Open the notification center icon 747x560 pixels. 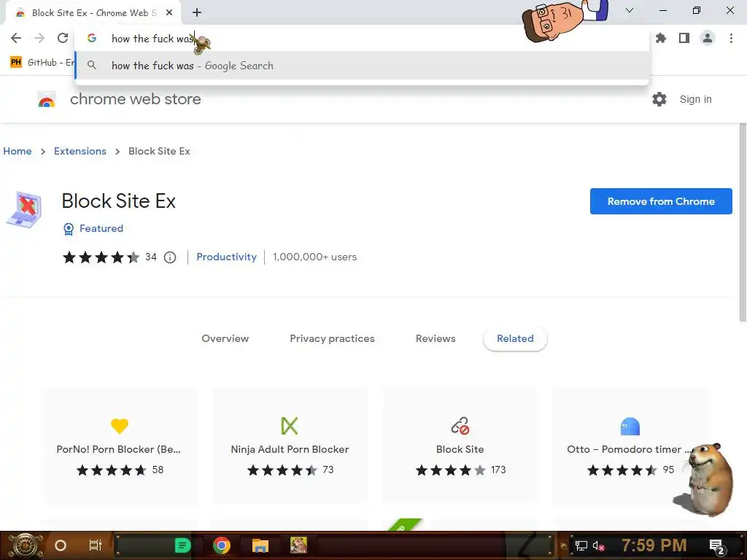pyautogui.click(x=717, y=546)
